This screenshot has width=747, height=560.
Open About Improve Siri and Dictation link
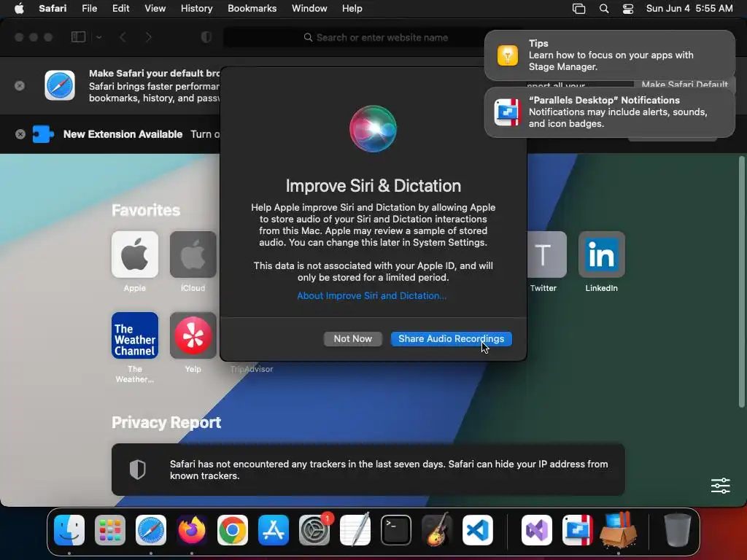tap(371, 296)
